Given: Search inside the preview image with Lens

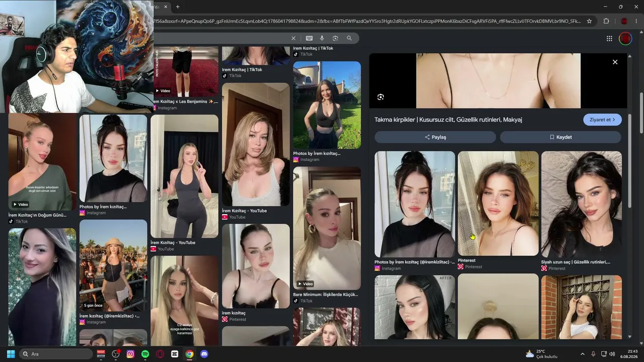Looking at the screenshot, I should pyautogui.click(x=380, y=97).
